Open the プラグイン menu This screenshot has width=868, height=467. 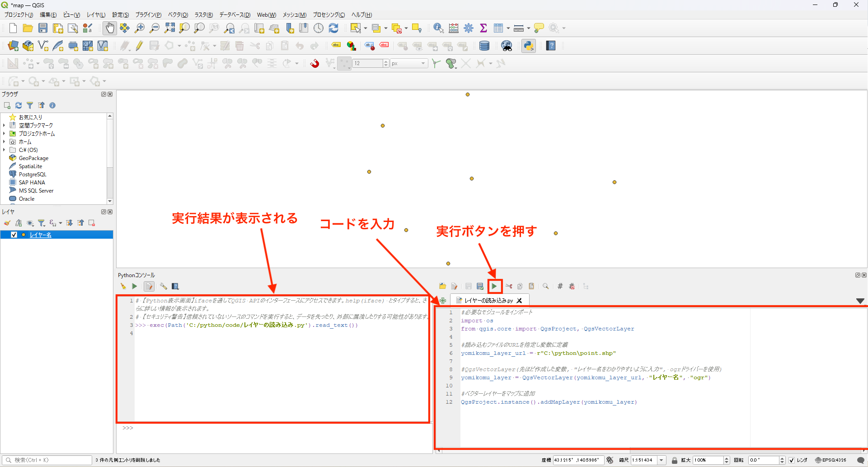[148, 14]
